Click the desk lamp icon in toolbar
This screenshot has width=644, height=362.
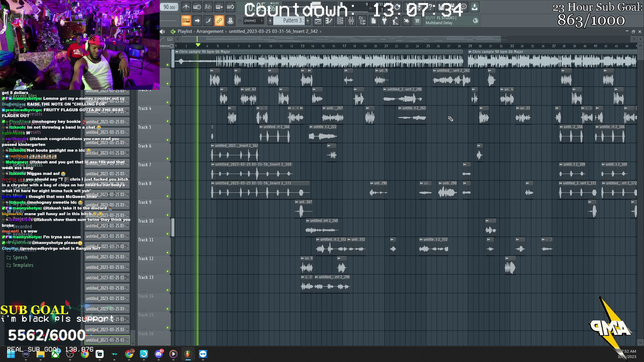coord(395,21)
